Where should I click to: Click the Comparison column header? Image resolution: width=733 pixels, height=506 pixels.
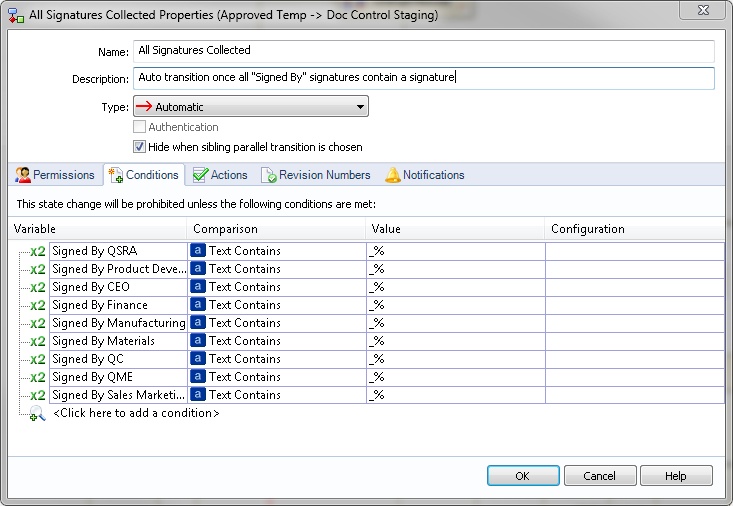pyautogui.click(x=276, y=229)
